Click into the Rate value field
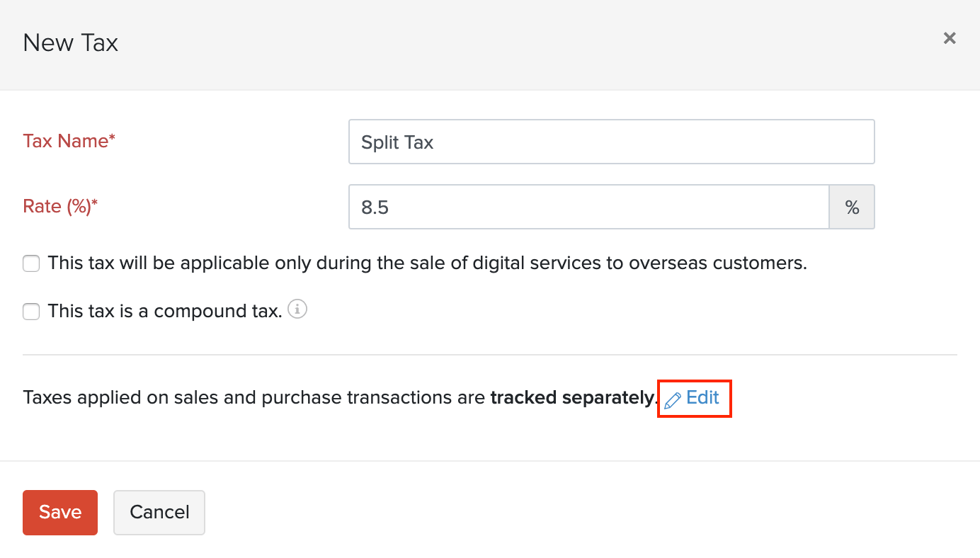 click(588, 207)
